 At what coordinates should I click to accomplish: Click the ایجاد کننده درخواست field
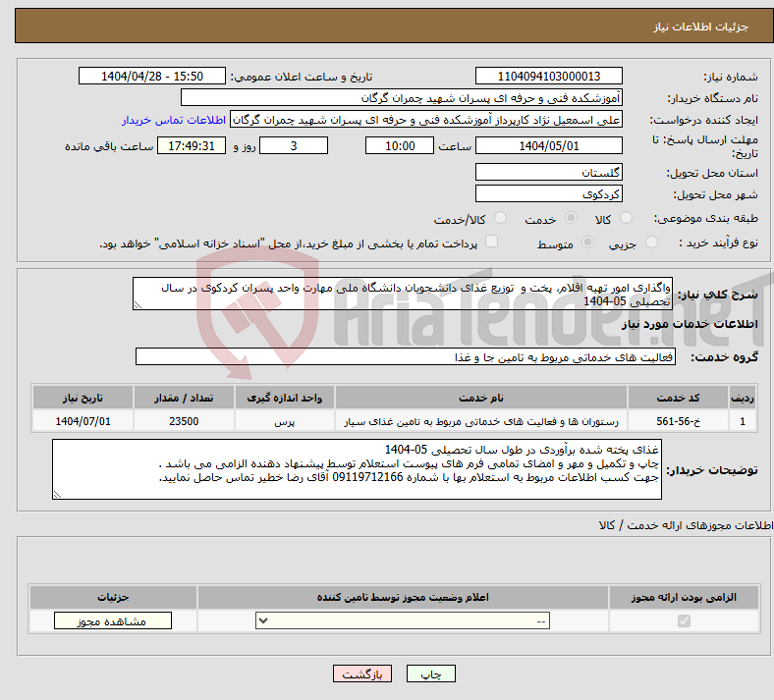click(426, 120)
